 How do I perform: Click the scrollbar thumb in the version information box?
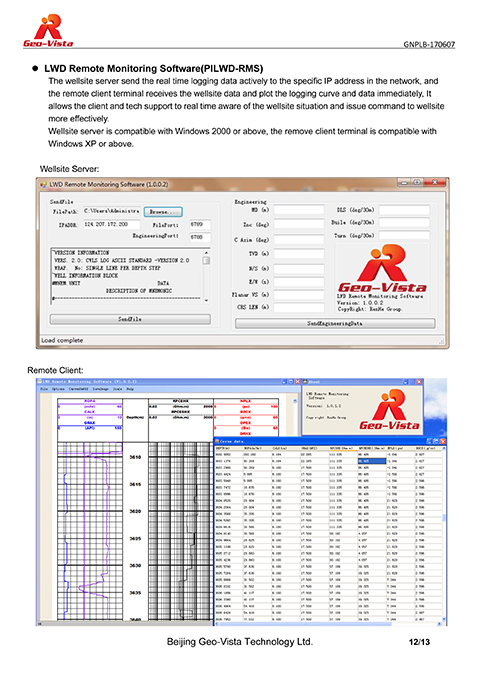[x=206, y=260]
